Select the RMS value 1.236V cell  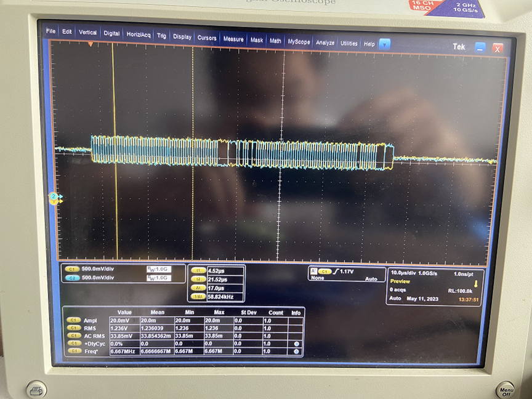point(124,328)
